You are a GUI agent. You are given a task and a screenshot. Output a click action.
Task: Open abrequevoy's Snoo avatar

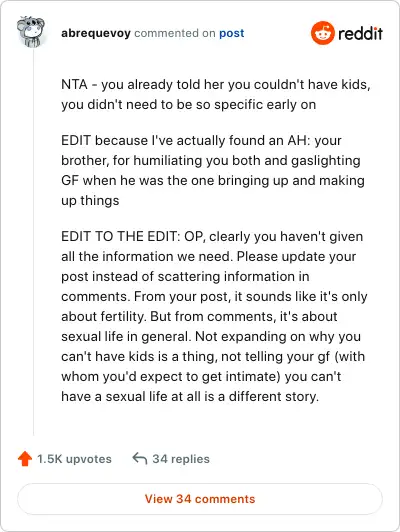31,31
